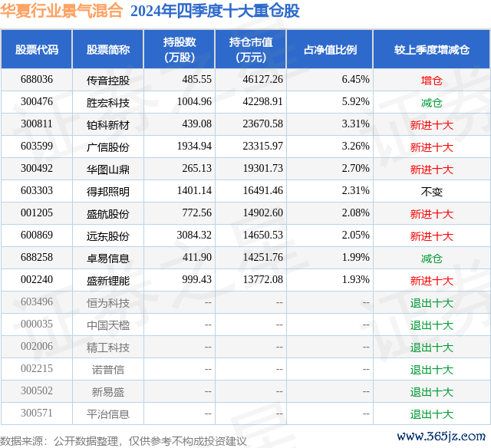Click market value 14251.76

(263, 257)
